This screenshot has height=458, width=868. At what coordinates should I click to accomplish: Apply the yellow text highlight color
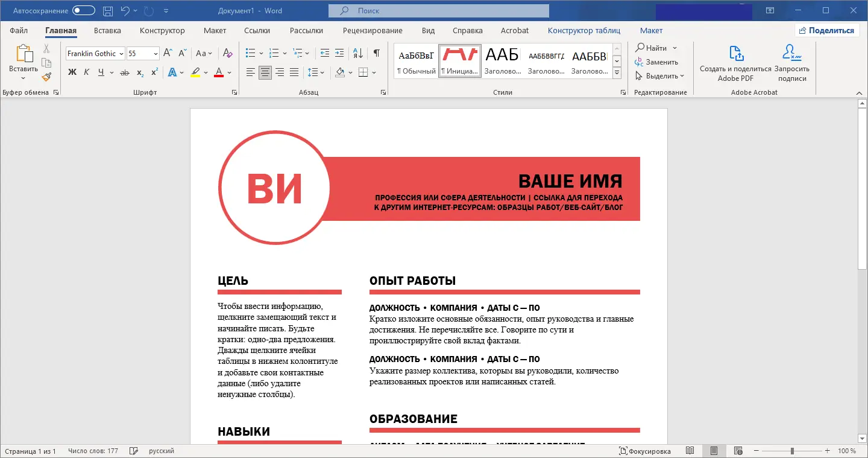click(195, 72)
